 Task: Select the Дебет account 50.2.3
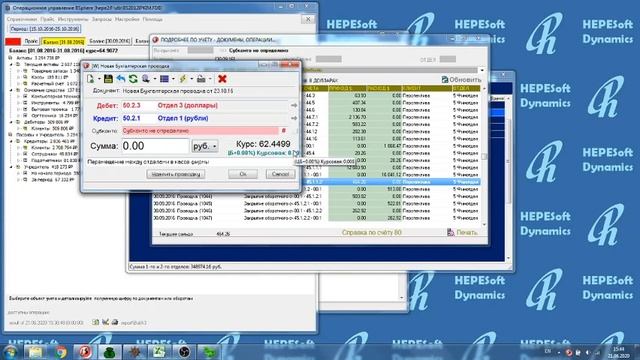pos(131,105)
